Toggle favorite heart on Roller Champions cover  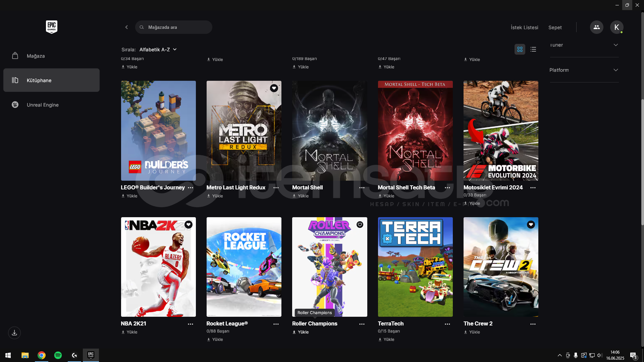(360, 225)
